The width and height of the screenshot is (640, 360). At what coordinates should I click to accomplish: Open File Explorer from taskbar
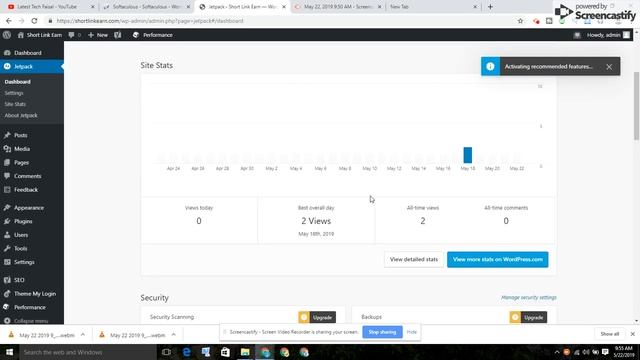pos(245,352)
